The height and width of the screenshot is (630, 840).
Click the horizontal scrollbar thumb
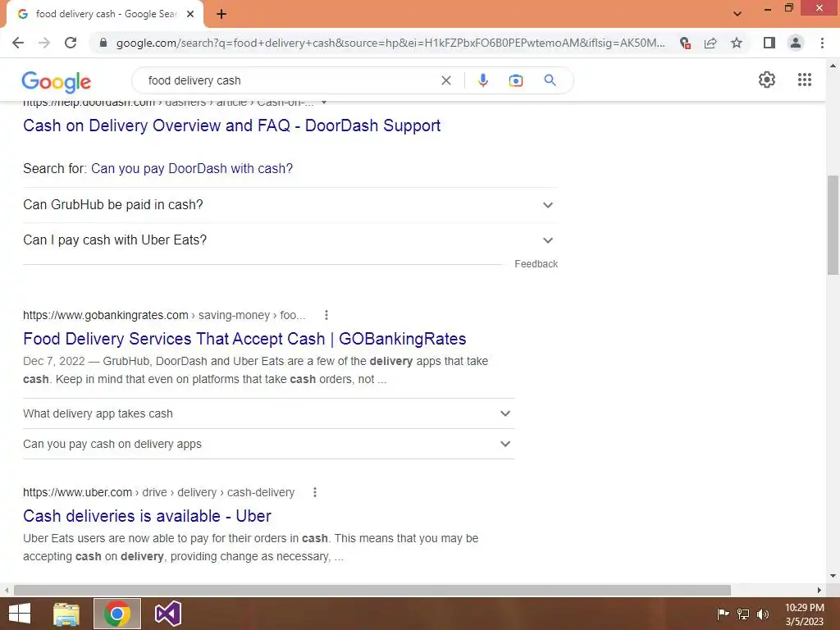click(372, 590)
